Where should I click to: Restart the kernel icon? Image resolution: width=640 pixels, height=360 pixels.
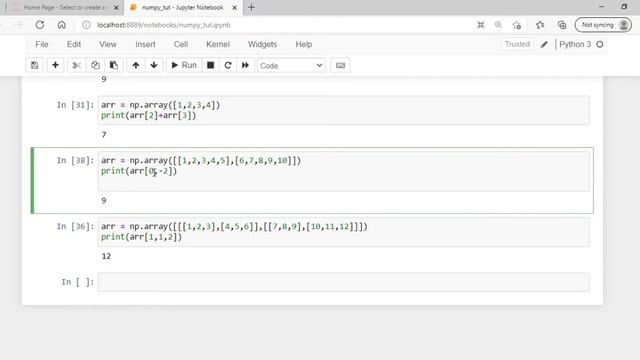click(x=228, y=65)
